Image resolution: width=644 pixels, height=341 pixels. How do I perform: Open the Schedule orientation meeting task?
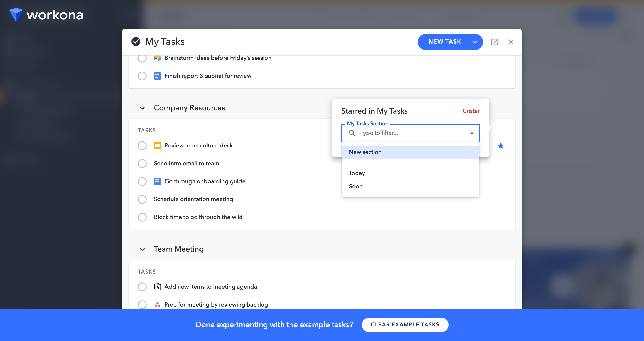(193, 199)
